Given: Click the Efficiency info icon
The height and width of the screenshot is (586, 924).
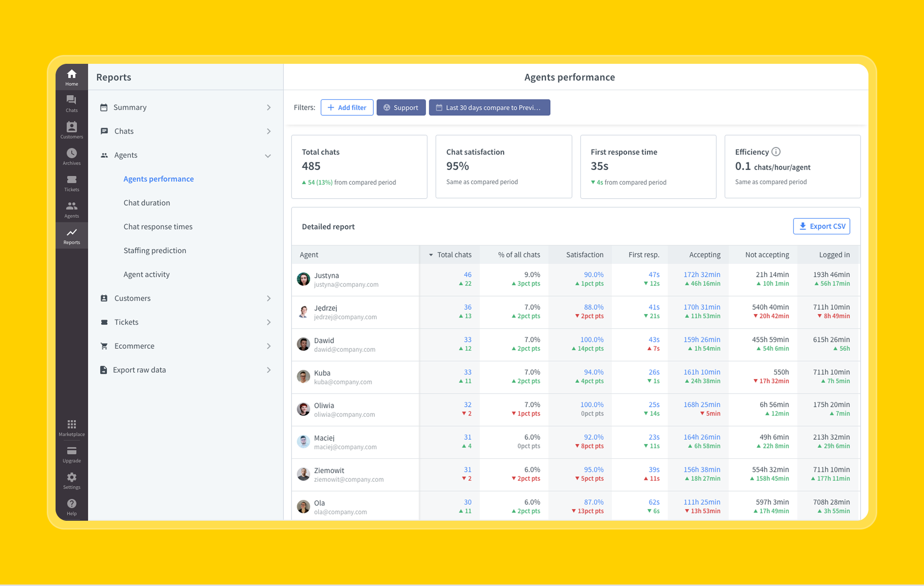Looking at the screenshot, I should point(776,152).
